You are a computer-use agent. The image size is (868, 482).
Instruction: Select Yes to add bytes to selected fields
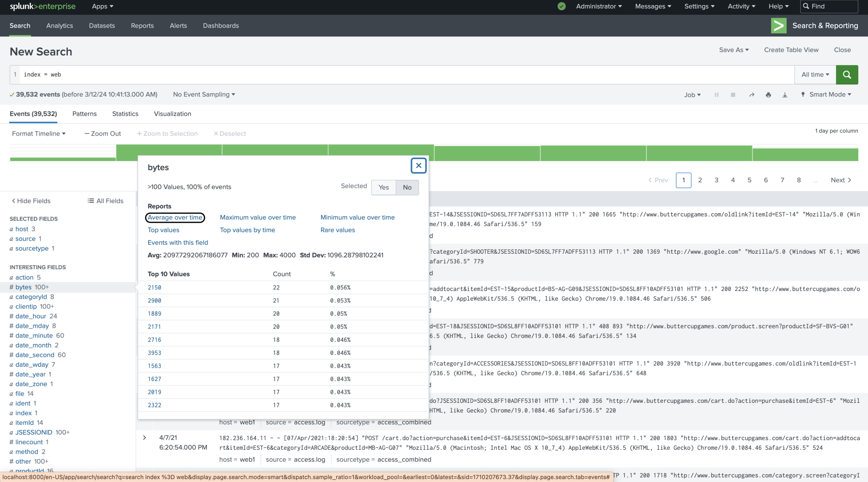(383, 187)
